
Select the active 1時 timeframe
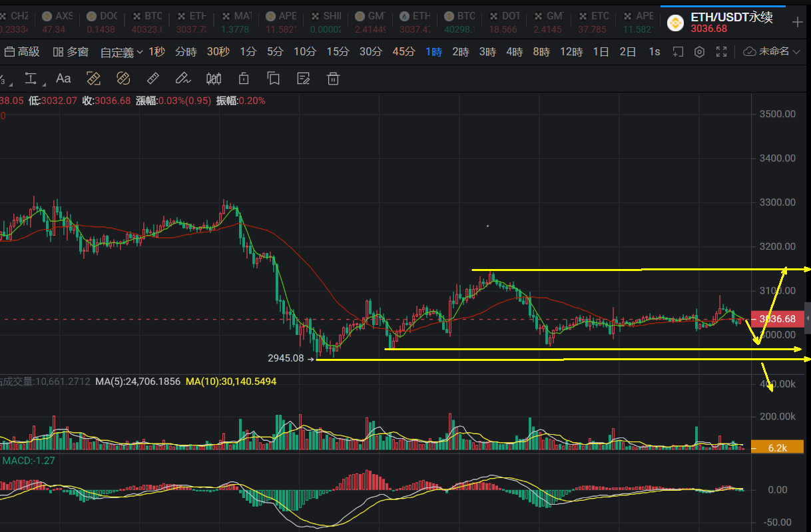[434, 51]
